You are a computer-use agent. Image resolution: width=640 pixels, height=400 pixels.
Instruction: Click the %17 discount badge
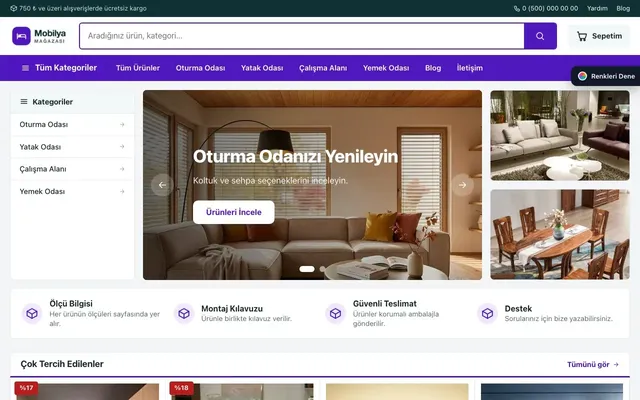(x=26, y=388)
